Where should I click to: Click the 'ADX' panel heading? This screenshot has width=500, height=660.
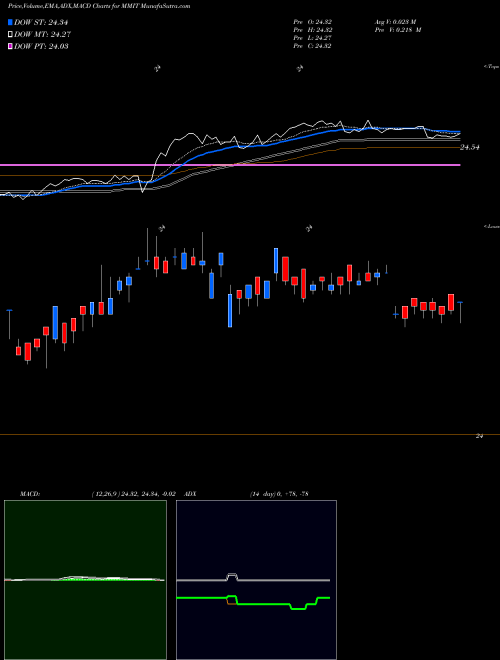(x=191, y=494)
